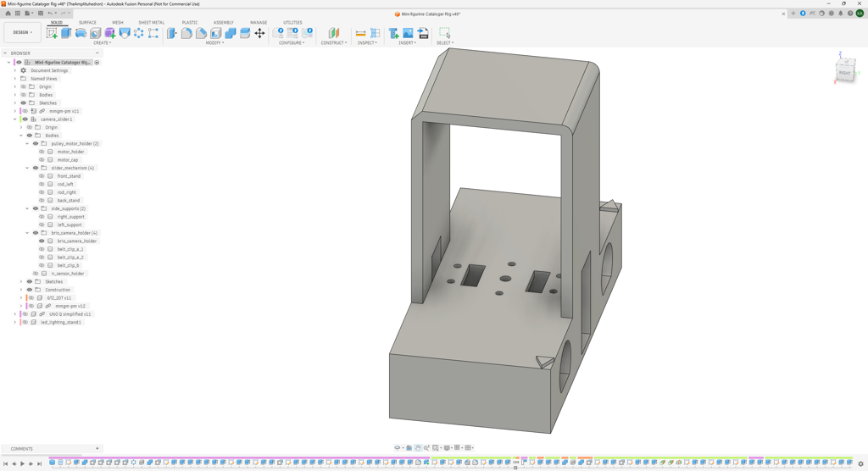Select the Insert Decal image icon
Screen dimensions: 868x471
408,33
